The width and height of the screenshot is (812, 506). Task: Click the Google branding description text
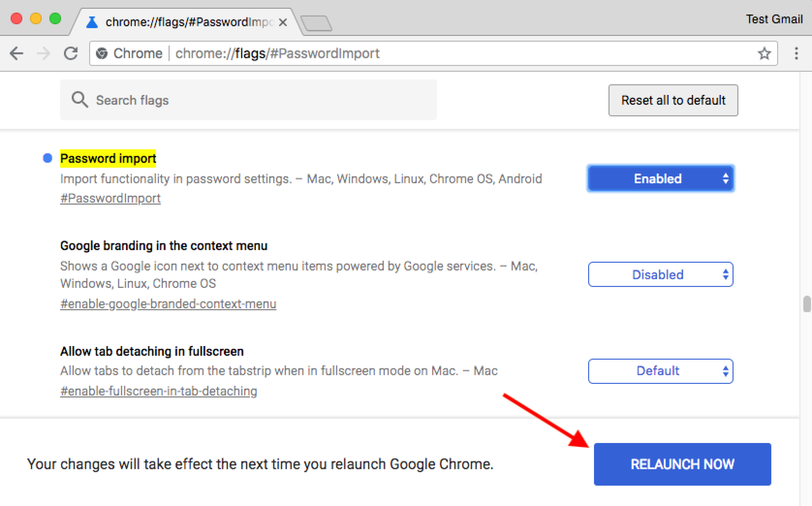pos(299,275)
